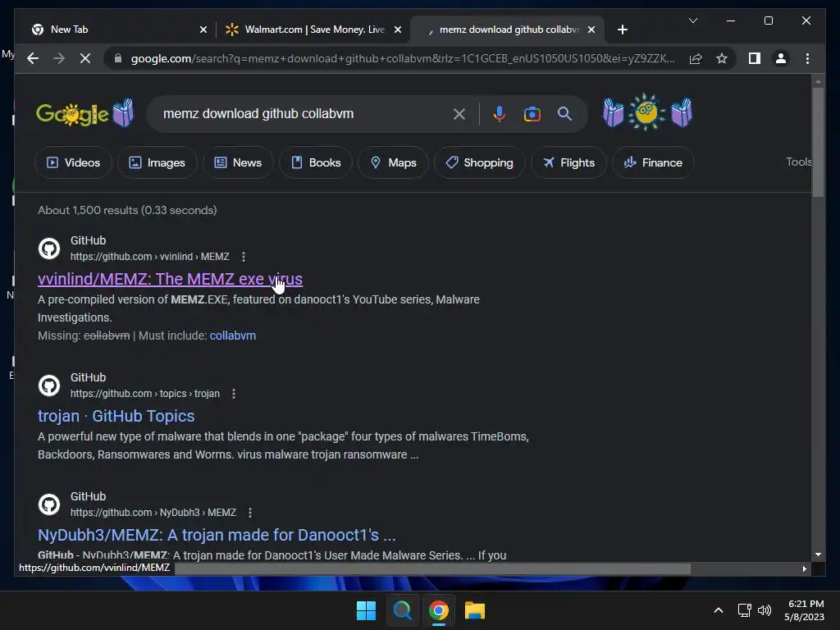
Task: Click GitHub favicon of trojan topics result
Action: [x=49, y=386]
